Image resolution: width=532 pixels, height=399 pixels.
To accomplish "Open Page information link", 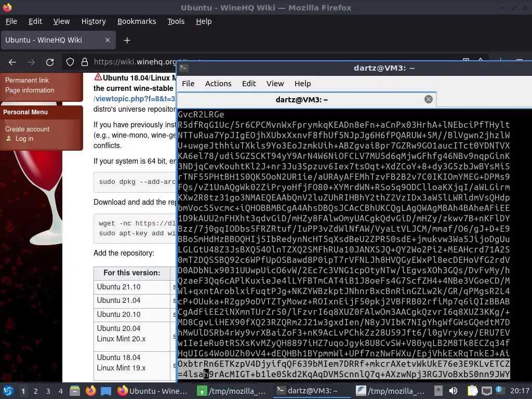I will tap(30, 90).
